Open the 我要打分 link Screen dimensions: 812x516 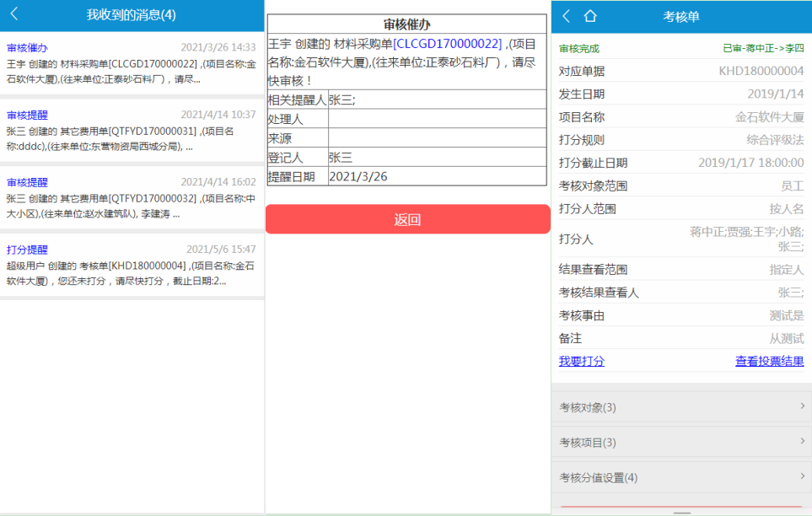(582, 361)
